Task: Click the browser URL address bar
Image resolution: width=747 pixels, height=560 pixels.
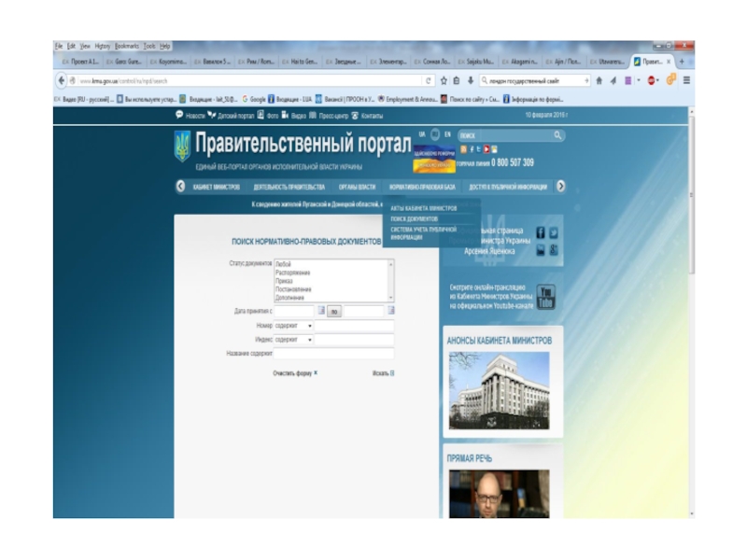Action: coord(248,81)
